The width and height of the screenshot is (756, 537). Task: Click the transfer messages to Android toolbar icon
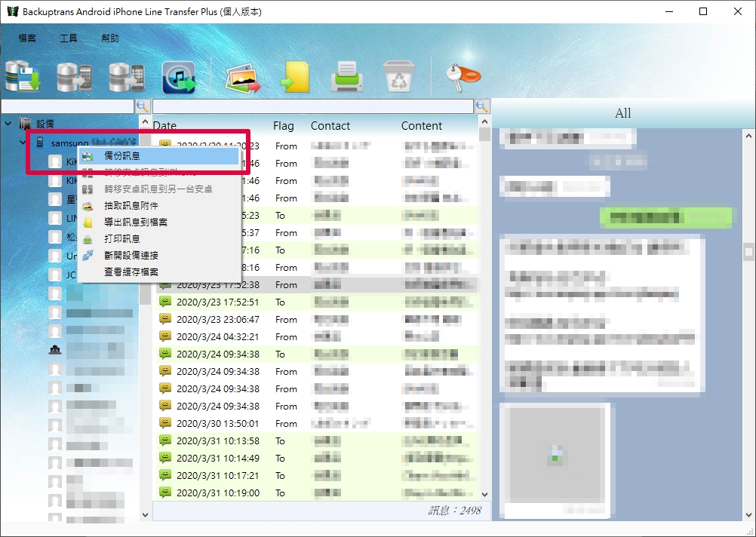[75, 77]
